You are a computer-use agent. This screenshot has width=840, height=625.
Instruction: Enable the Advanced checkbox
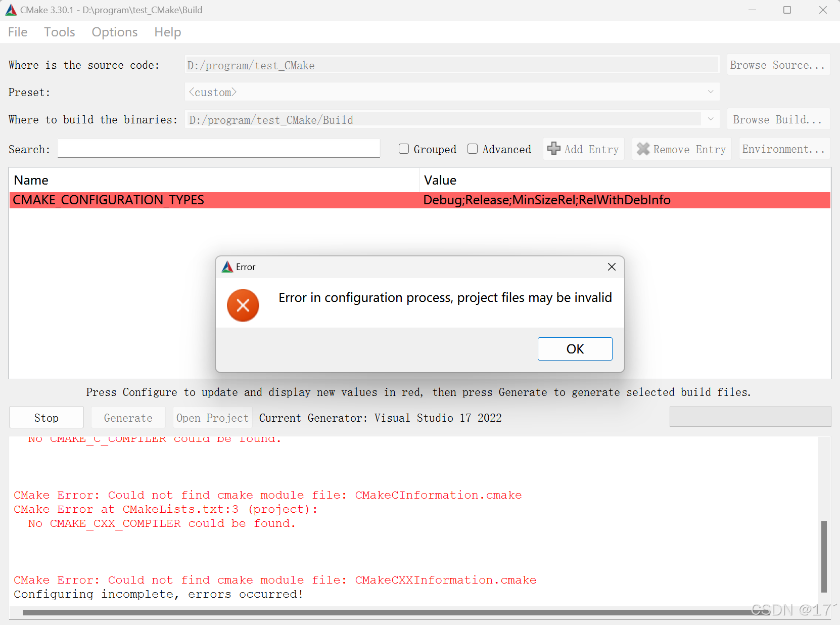[x=473, y=149]
